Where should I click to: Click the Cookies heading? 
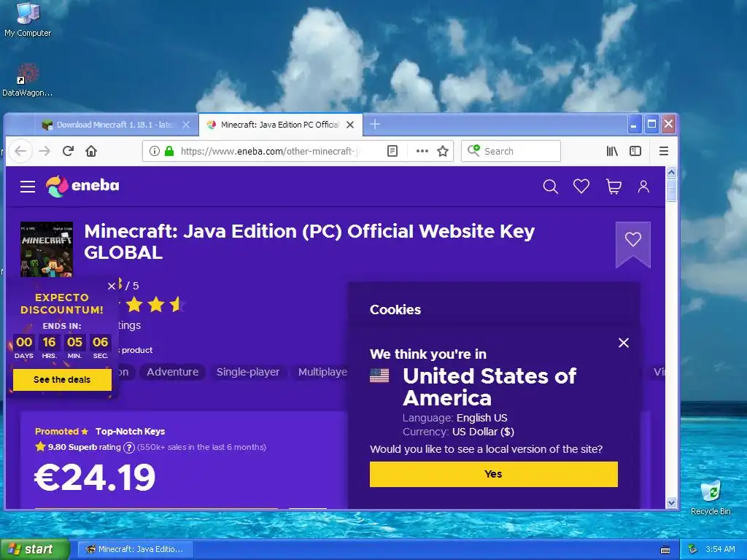[395, 309]
